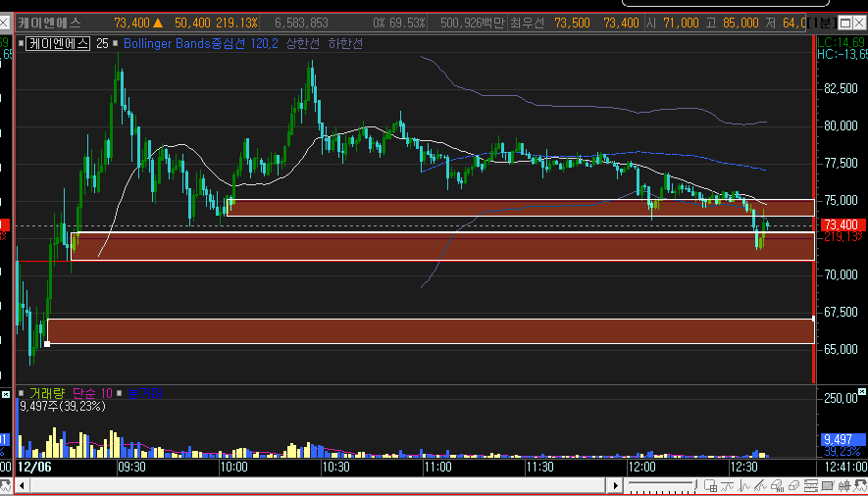Click the small X icon right of the volume scale
This screenshot has height=496, width=868.
point(862,392)
